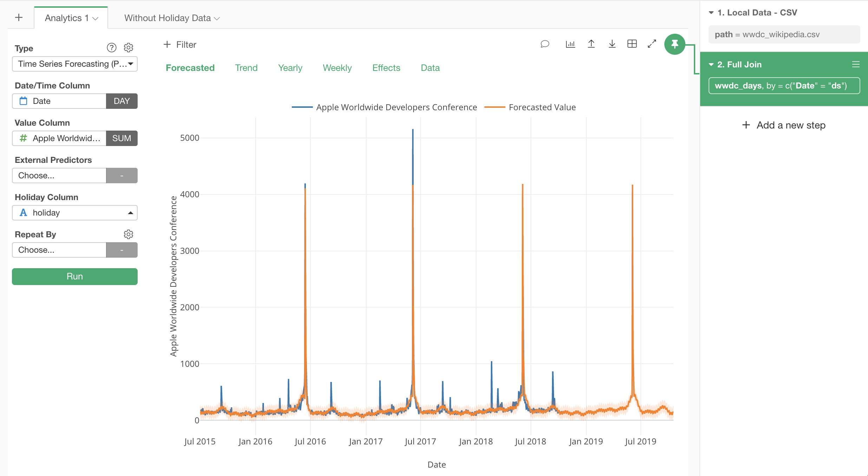Screen dimensions: 868x476
Task: Expand chart to fullscreen
Action: coord(652,44)
